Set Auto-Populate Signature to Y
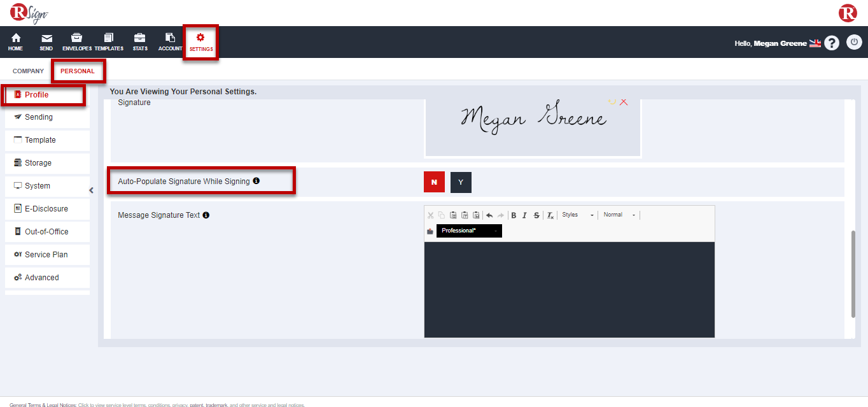Image resolution: width=868 pixels, height=407 pixels. [461, 182]
